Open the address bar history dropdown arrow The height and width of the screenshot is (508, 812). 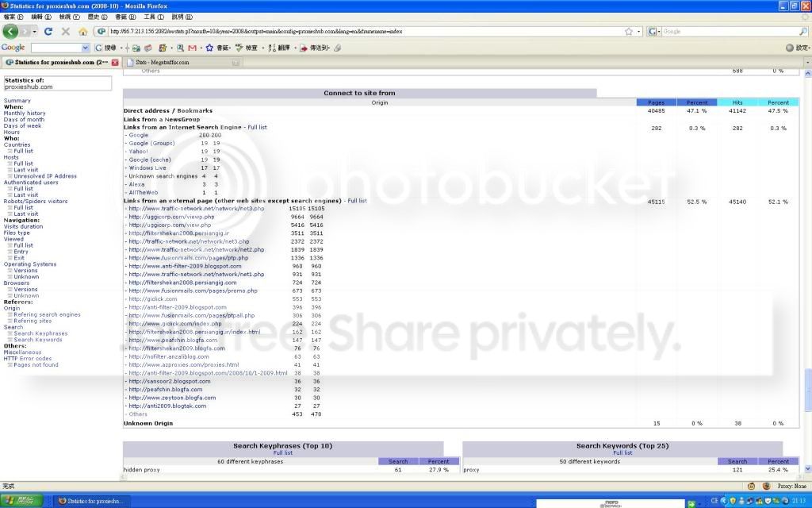[x=638, y=32]
